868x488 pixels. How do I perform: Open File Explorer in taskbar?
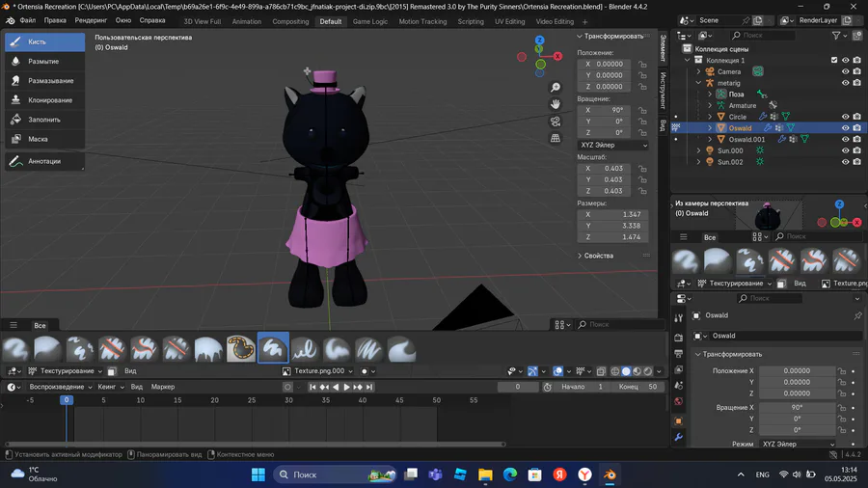click(485, 474)
